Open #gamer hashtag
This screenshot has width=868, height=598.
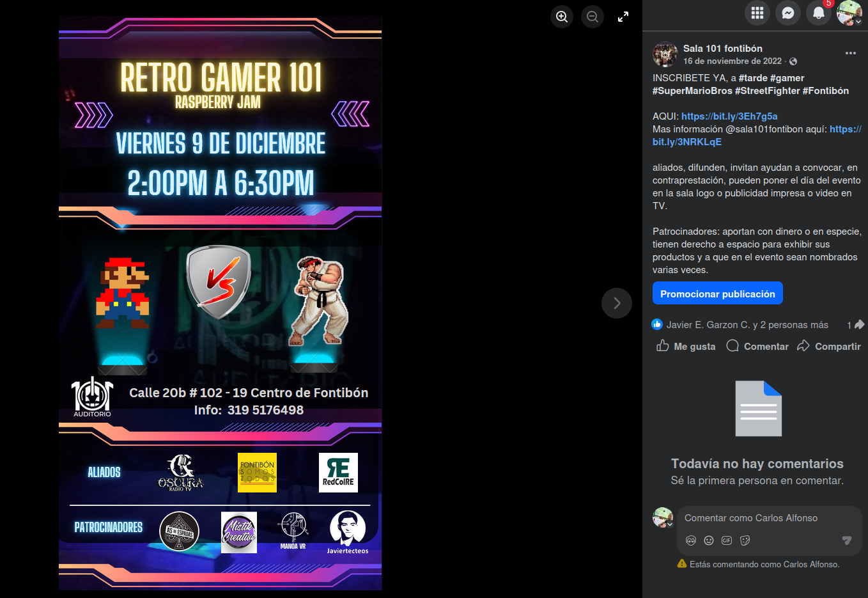[x=787, y=78]
